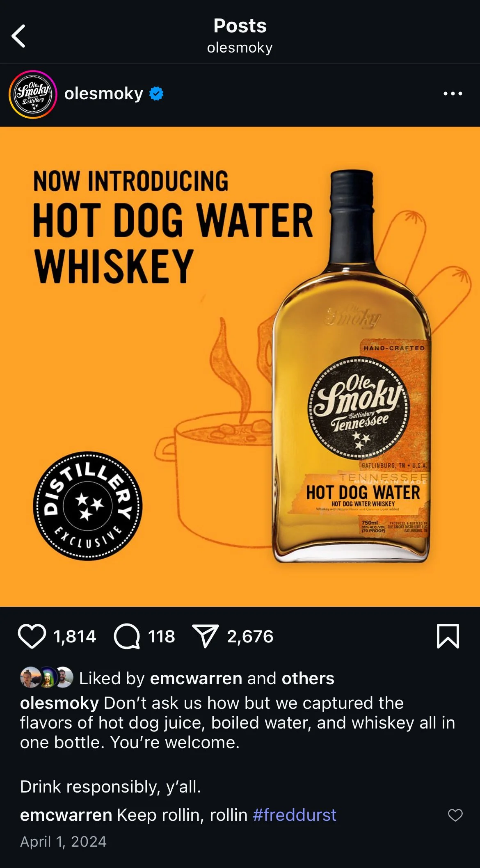Viewport: 480px width, 868px height.
Task: Tap 'others' to see who liked
Action: tap(308, 678)
